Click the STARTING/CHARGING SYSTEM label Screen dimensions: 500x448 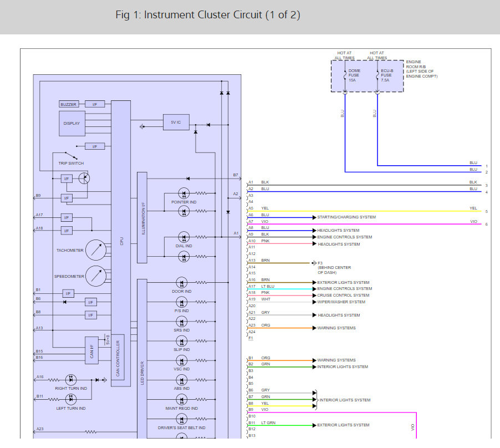(x=346, y=217)
